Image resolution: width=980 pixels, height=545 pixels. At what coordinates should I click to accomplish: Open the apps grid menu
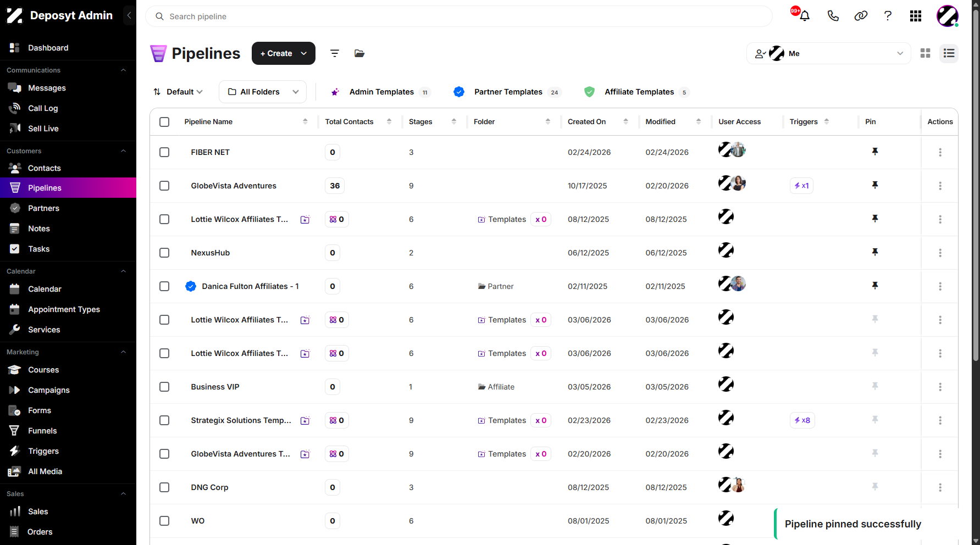pos(916,16)
